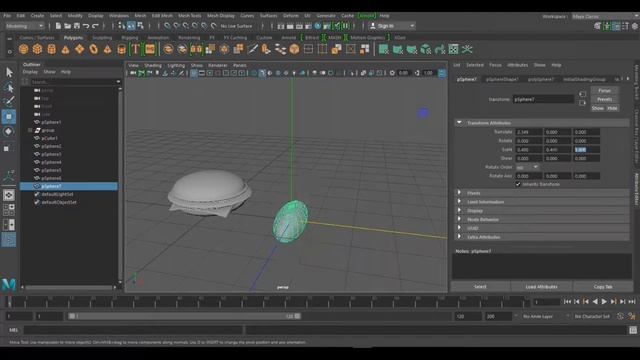The image size is (640, 360).
Task: Click the Copy Tab button
Action: (603, 287)
